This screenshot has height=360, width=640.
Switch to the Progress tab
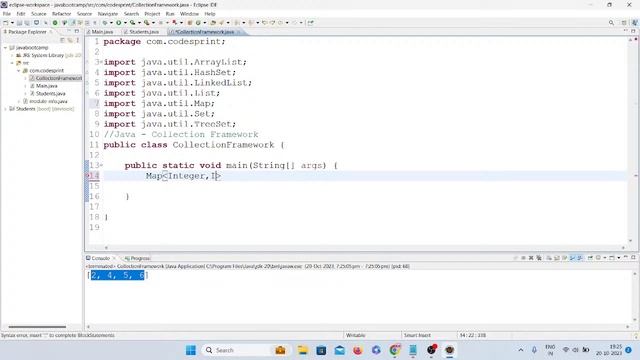(137, 258)
